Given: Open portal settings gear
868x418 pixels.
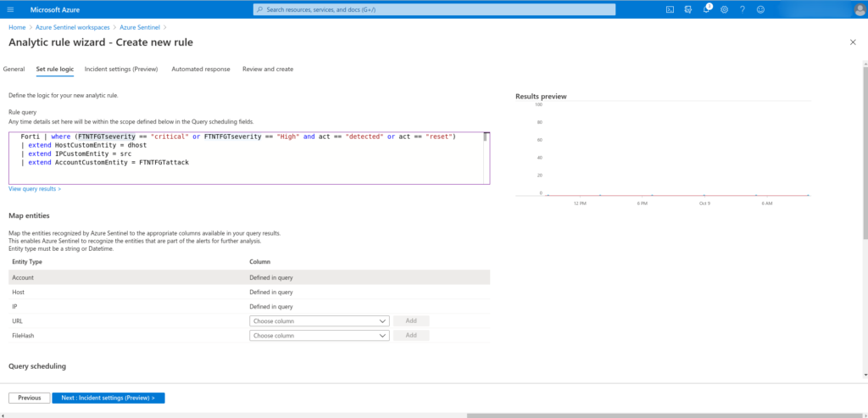Looking at the screenshot, I should point(724,9).
